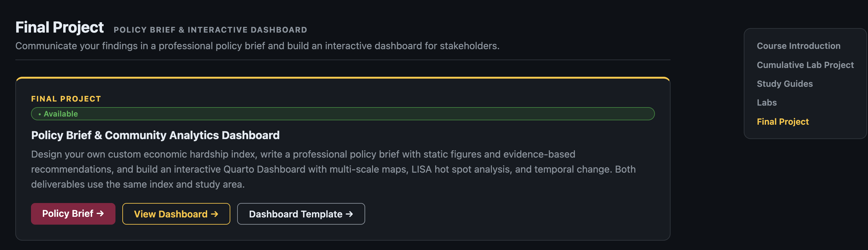The height and width of the screenshot is (250, 868).
Task: Open the Cumulative Lab Project page
Action: 805,65
